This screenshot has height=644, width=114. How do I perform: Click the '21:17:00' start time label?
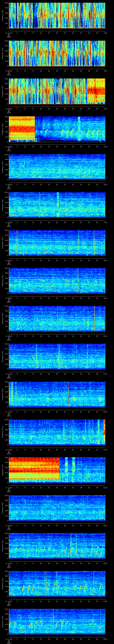click(9, 639)
